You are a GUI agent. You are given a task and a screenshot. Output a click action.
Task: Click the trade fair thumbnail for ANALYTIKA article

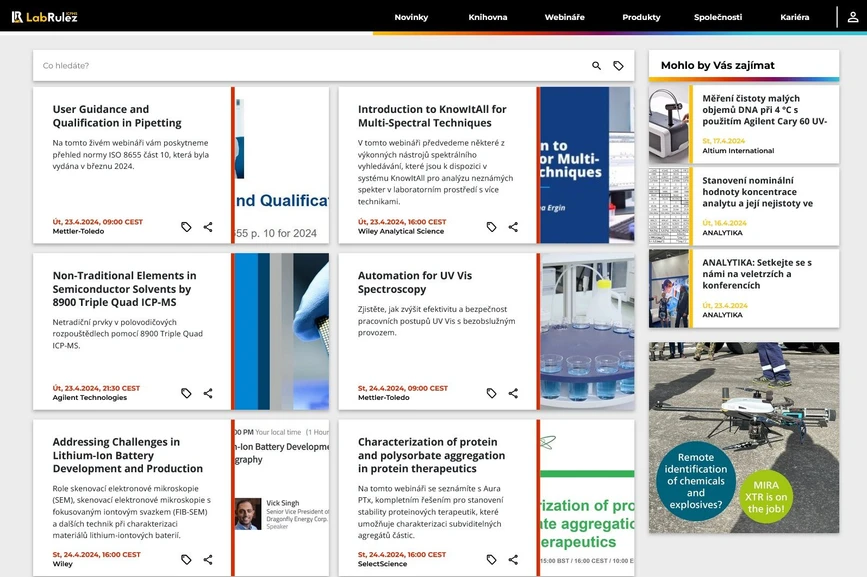pos(669,288)
